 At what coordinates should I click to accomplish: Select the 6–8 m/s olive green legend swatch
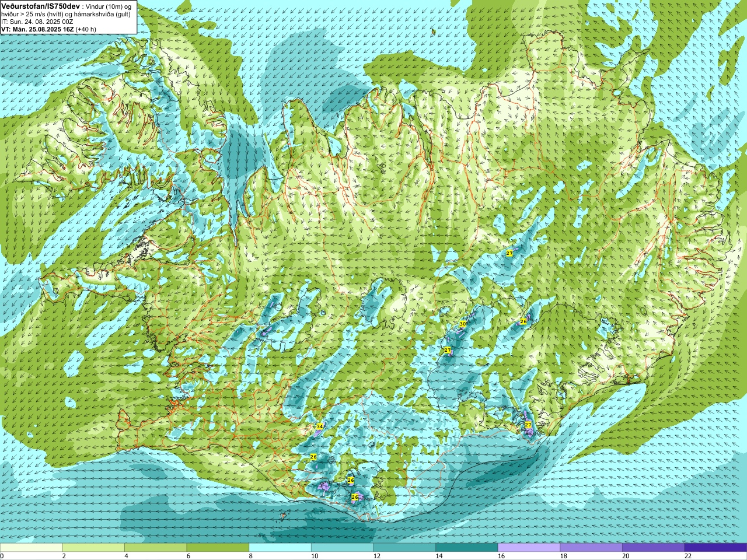pos(218,548)
